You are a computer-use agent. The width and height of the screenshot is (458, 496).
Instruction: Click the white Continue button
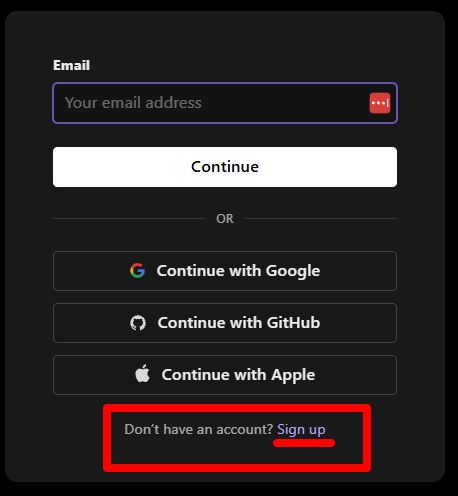225,167
